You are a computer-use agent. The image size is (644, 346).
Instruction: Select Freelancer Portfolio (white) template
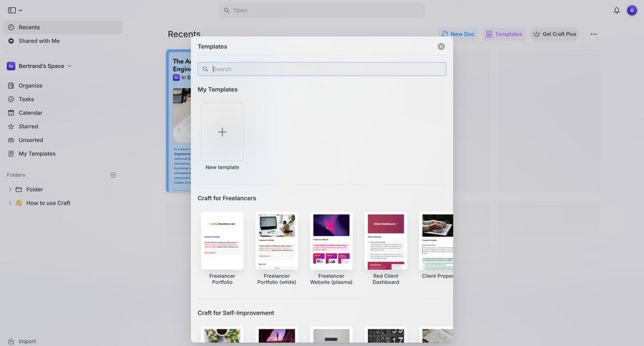click(277, 241)
